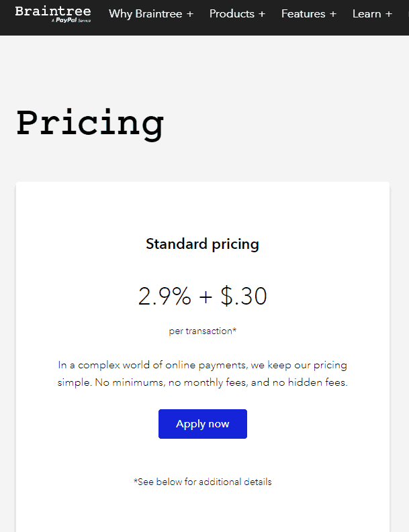Click the See below for additional details footnote
409x532 pixels.
coord(202,482)
